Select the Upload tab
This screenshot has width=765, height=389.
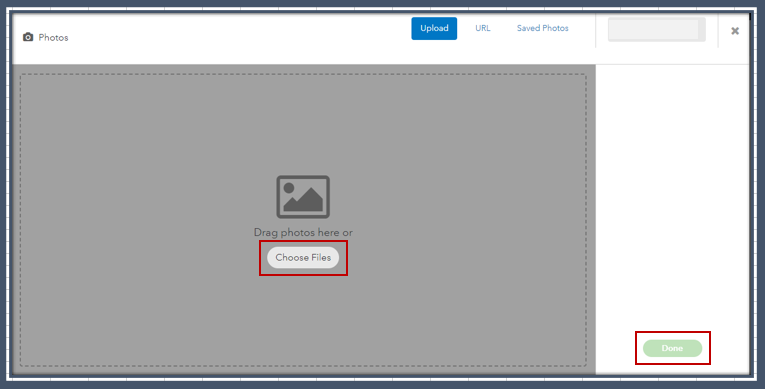[x=434, y=28]
